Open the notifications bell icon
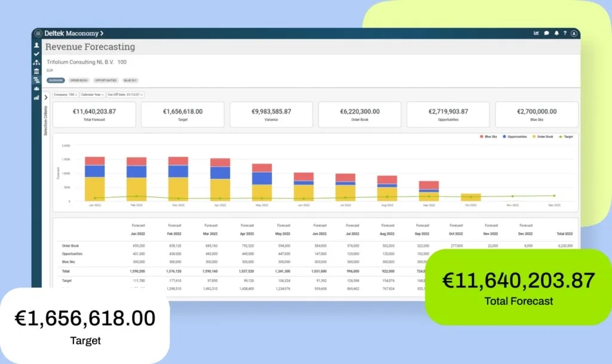 (x=556, y=33)
